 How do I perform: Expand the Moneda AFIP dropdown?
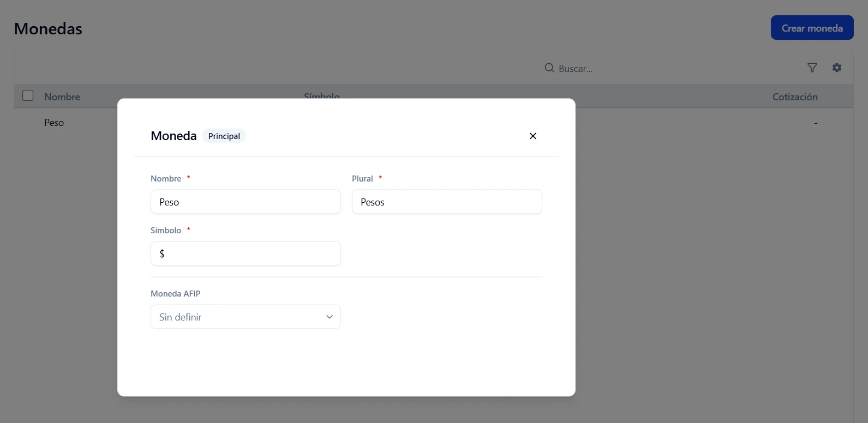coord(246,317)
